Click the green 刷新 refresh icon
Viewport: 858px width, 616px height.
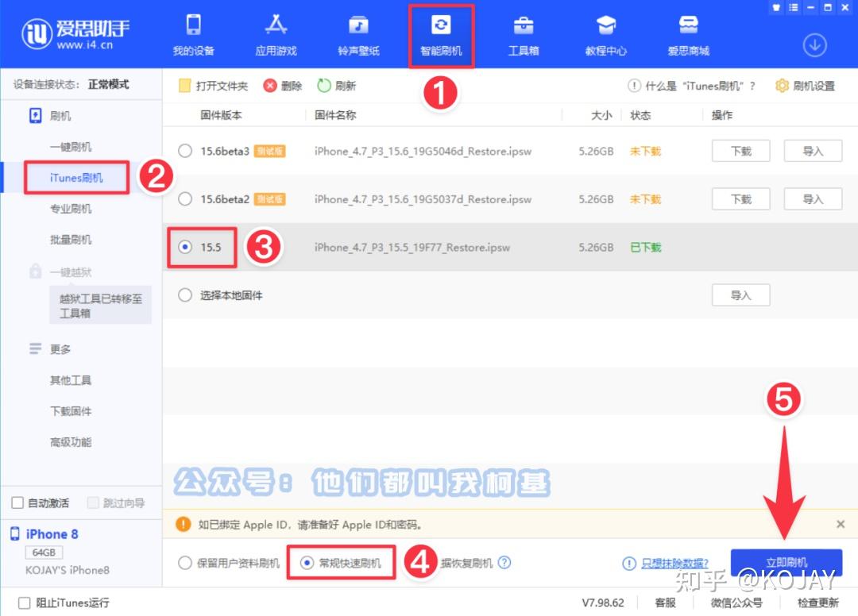[x=324, y=86]
